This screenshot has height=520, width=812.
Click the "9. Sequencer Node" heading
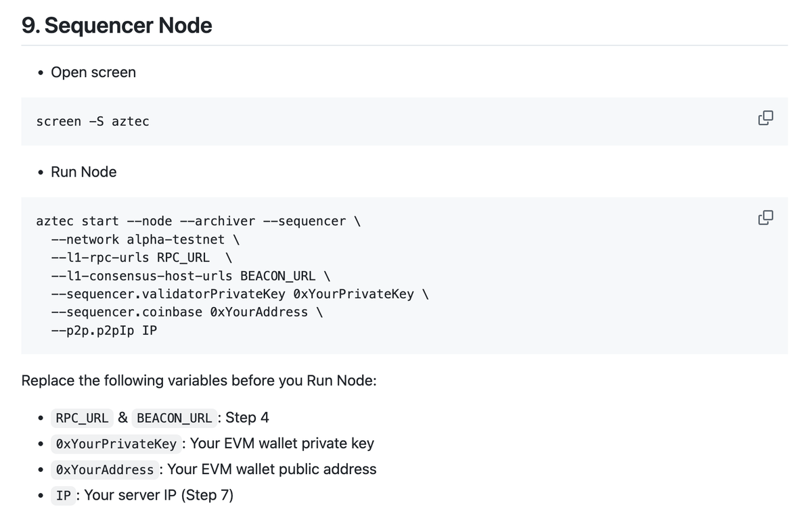click(116, 26)
